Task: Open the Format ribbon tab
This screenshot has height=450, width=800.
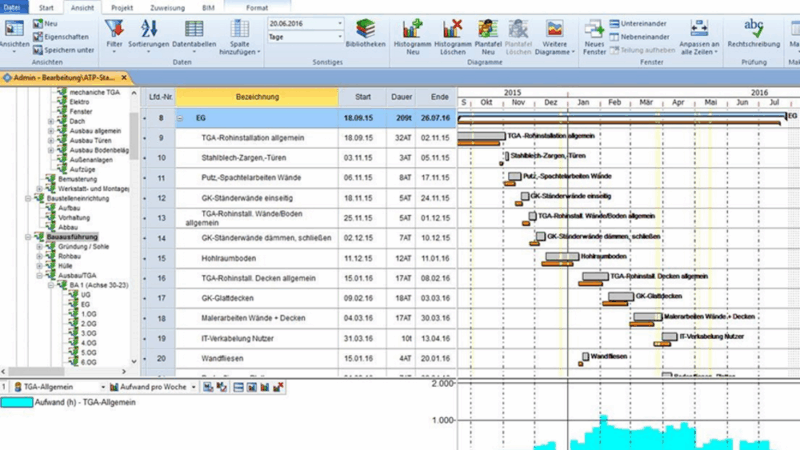Action: [257, 8]
